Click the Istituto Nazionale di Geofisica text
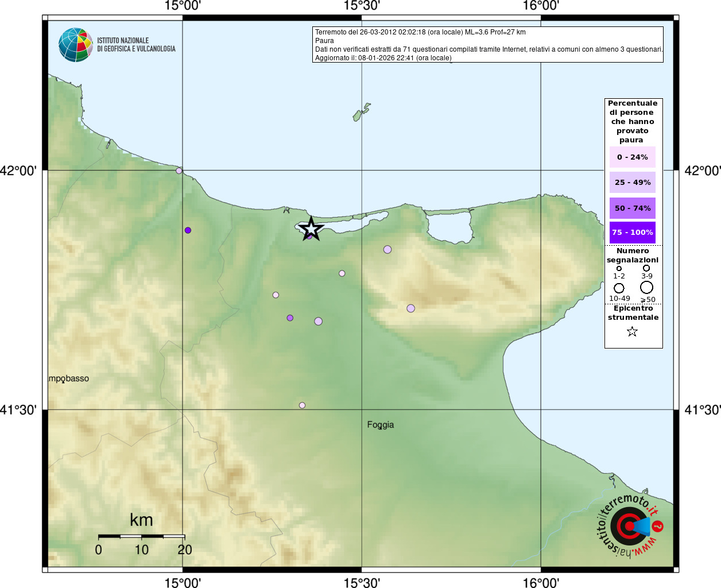Image resolution: width=721 pixels, height=588 pixels. pyautogui.click(x=136, y=45)
